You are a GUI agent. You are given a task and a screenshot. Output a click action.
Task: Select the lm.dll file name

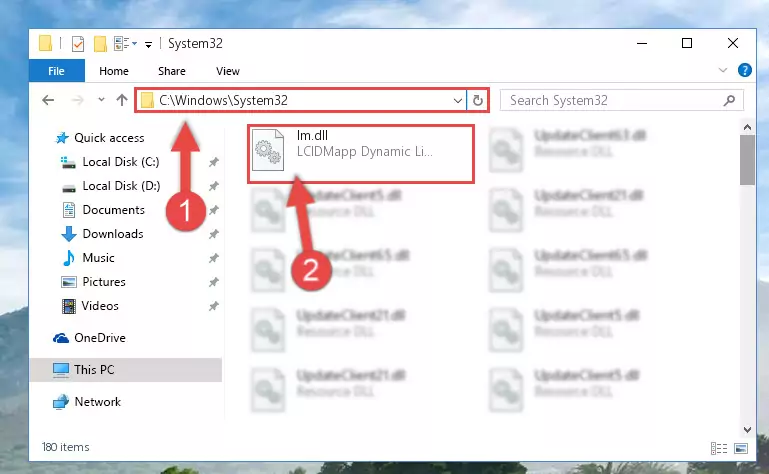[x=312, y=135]
